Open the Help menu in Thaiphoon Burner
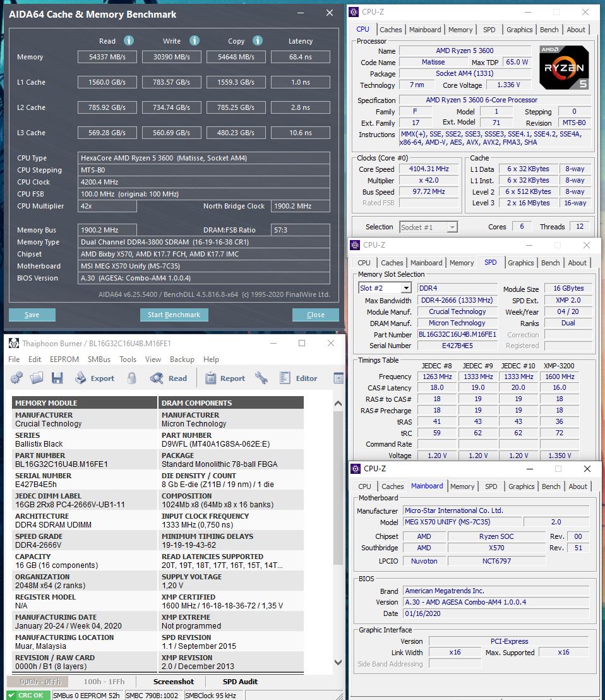605x700 pixels. coord(211,359)
